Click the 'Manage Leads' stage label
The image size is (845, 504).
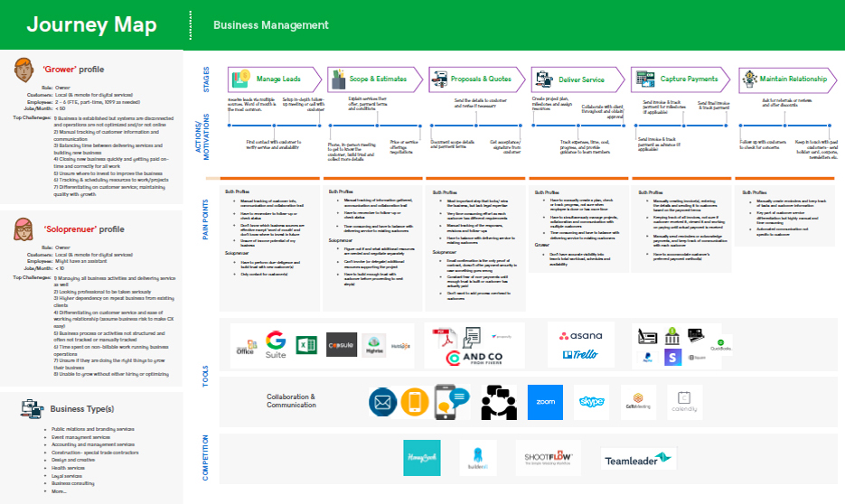[278, 79]
